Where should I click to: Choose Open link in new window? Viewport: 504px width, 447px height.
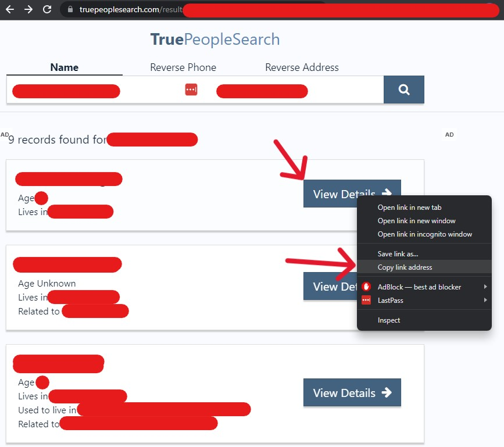424,221
